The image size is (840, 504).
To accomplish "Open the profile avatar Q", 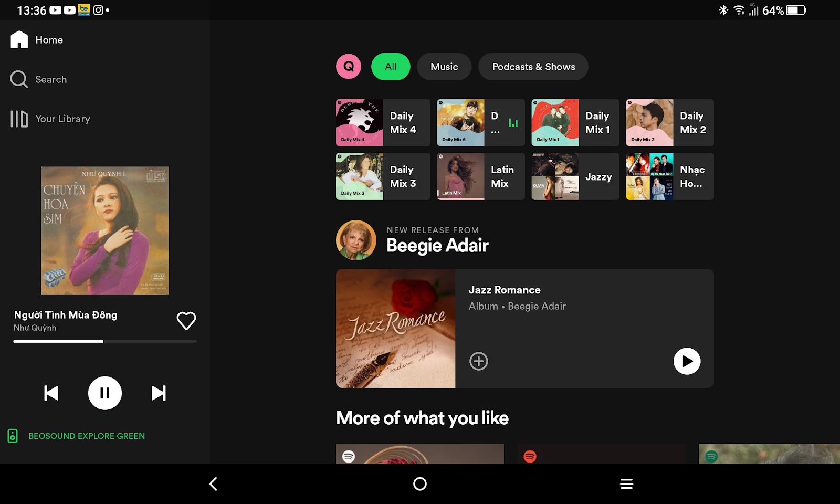I will click(349, 67).
